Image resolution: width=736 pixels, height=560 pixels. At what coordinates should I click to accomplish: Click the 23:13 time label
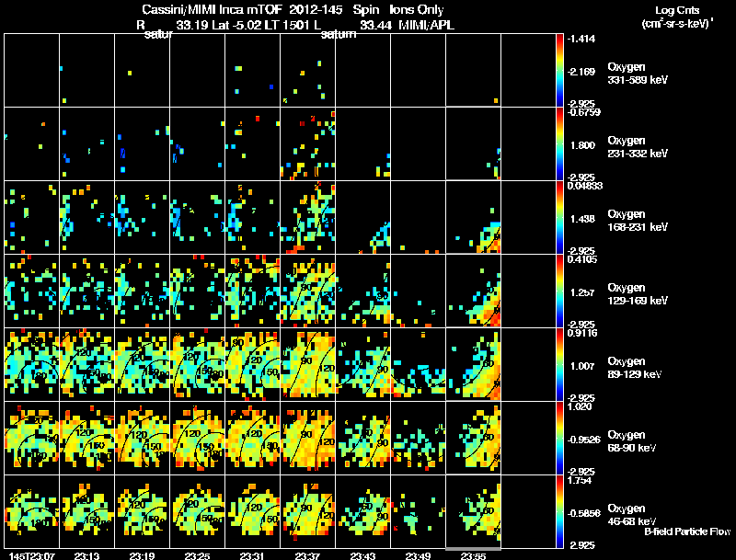point(86,555)
